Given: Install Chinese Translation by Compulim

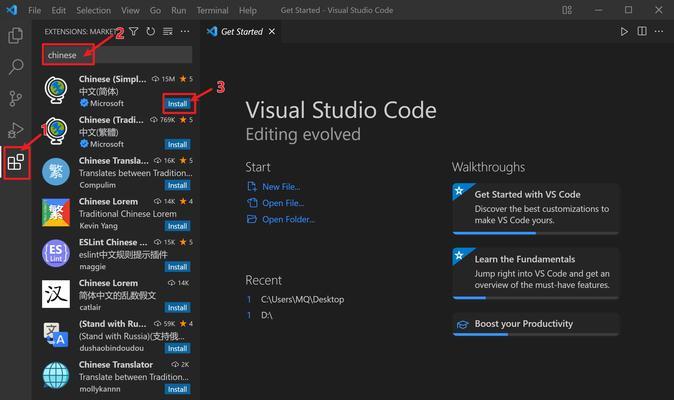Looking at the screenshot, I should pyautogui.click(x=177, y=185).
